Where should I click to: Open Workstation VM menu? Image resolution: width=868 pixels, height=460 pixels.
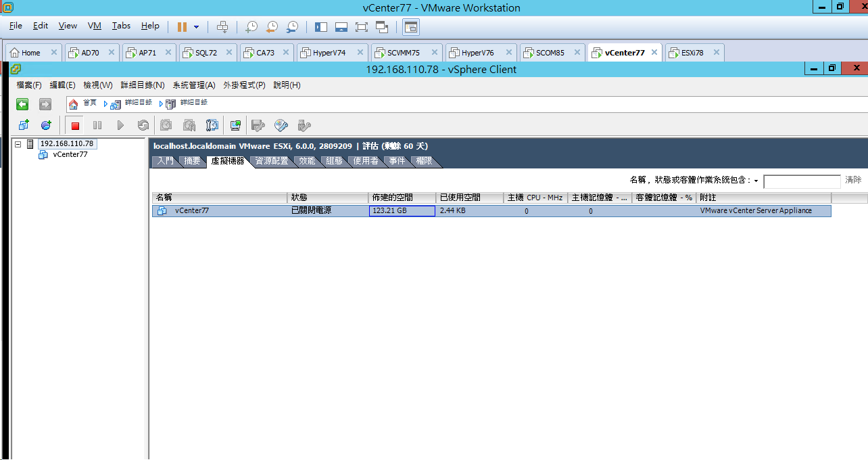[x=95, y=26]
